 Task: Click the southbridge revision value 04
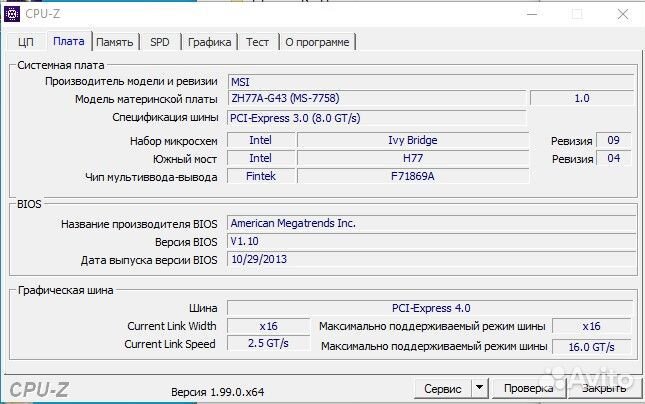[x=613, y=158]
